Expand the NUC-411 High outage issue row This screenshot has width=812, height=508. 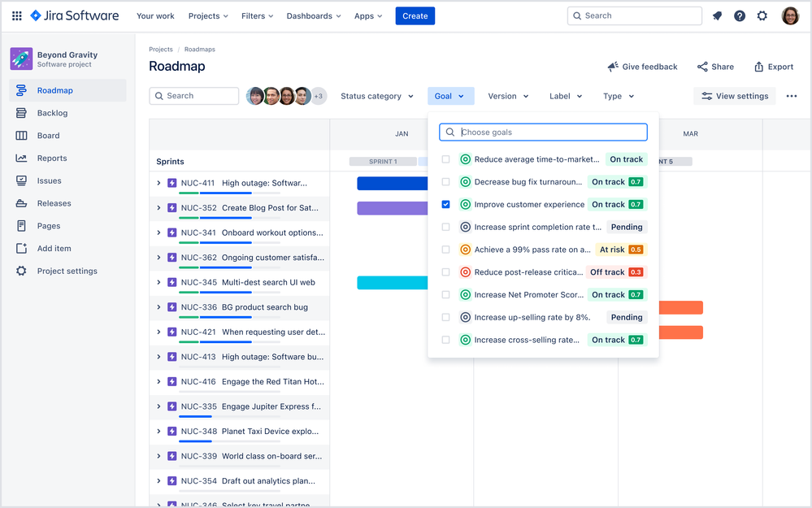pyautogui.click(x=160, y=183)
